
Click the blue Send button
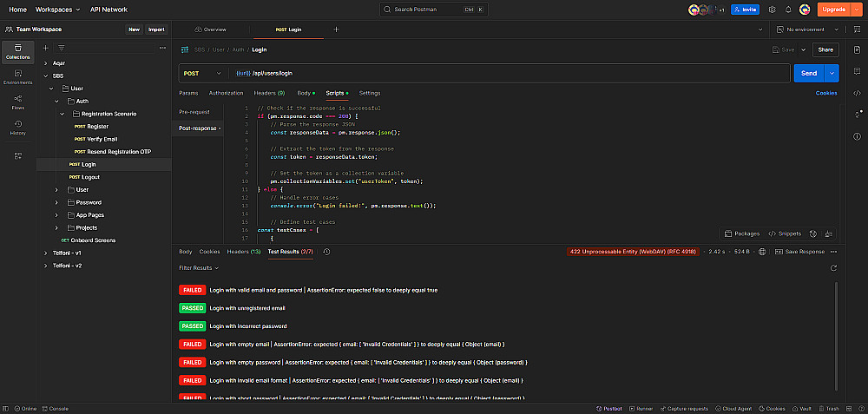[808, 74]
